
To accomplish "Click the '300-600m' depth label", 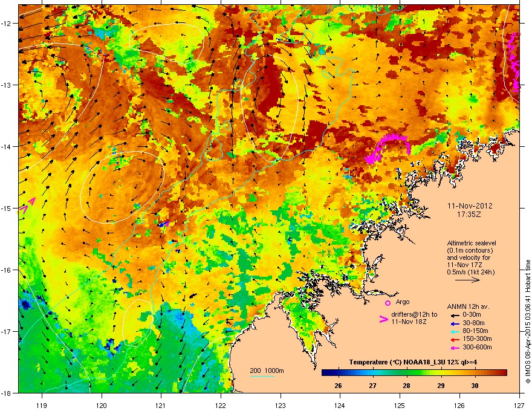I will point(477,347).
